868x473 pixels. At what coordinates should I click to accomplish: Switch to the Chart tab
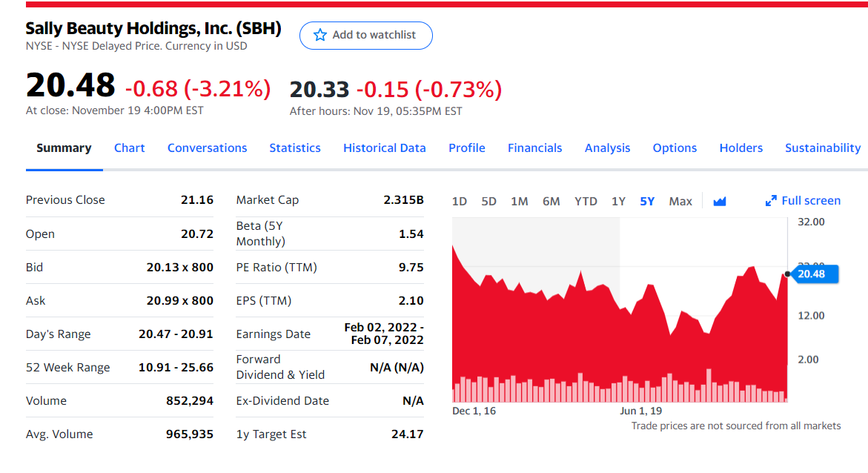pyautogui.click(x=130, y=148)
